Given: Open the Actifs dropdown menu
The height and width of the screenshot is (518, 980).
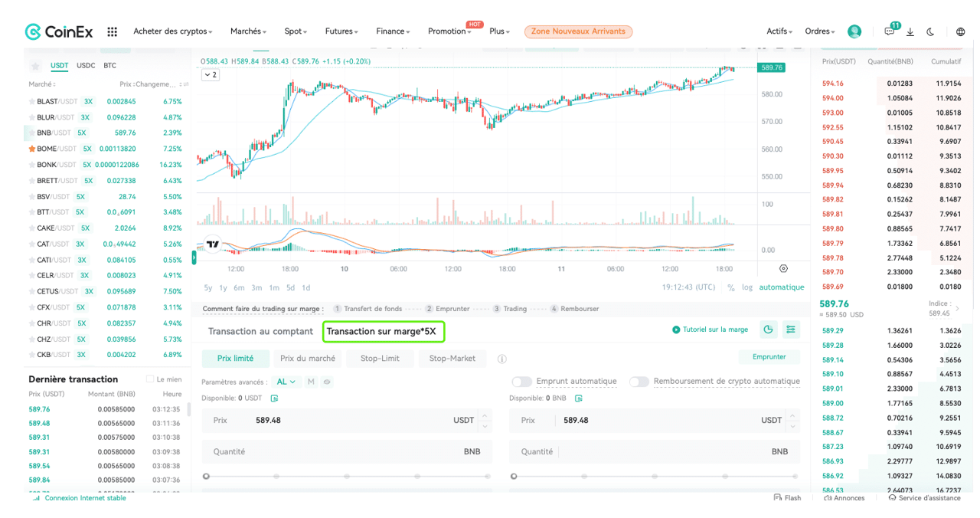Looking at the screenshot, I should tap(779, 31).
